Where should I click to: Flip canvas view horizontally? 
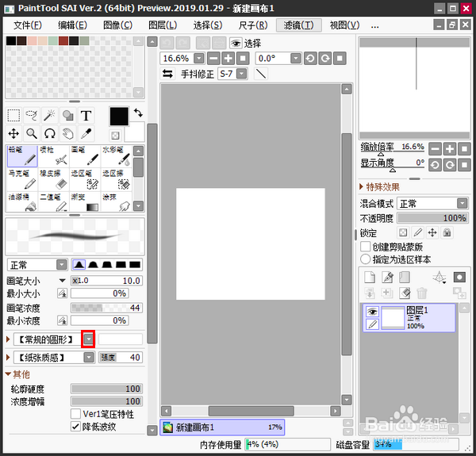point(167,74)
